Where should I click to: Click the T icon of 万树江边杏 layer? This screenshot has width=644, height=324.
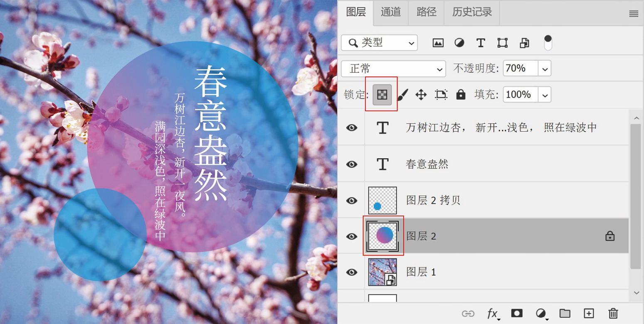(382, 128)
